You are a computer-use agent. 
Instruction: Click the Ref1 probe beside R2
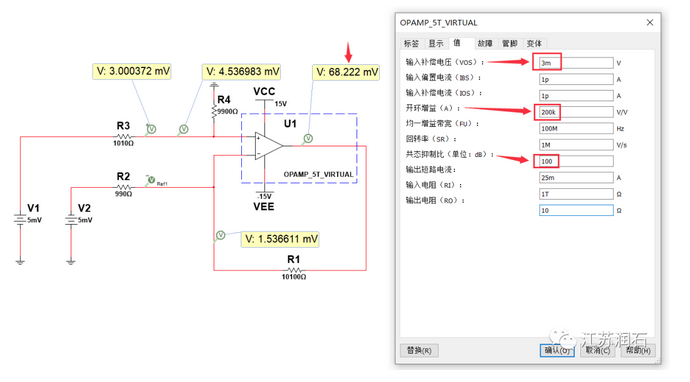pyautogui.click(x=151, y=180)
